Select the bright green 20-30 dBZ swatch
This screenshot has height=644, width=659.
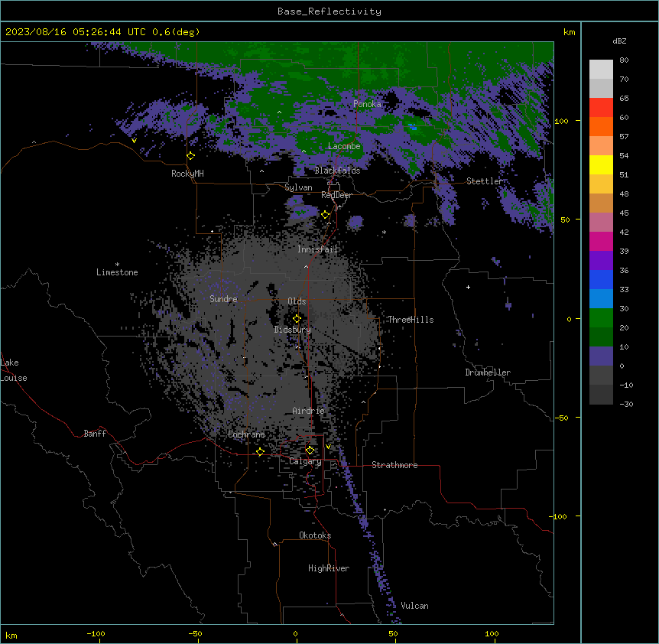click(601, 318)
